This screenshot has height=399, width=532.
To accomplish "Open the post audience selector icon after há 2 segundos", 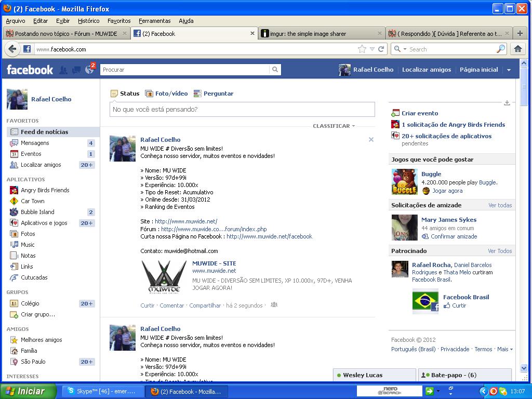I will click(x=274, y=304).
